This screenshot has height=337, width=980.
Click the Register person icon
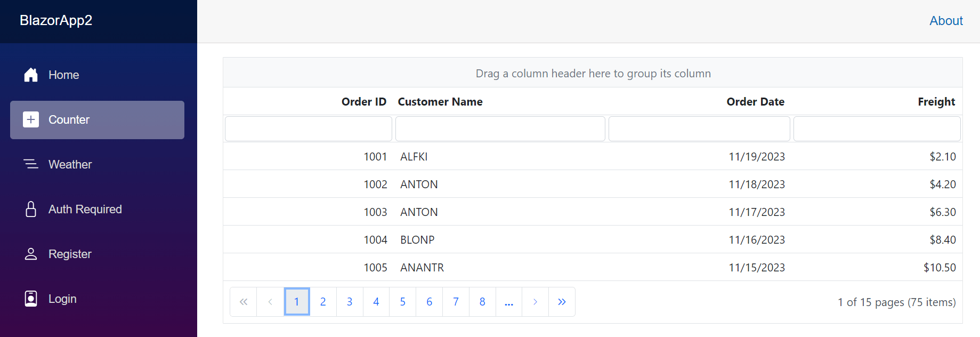click(31, 254)
